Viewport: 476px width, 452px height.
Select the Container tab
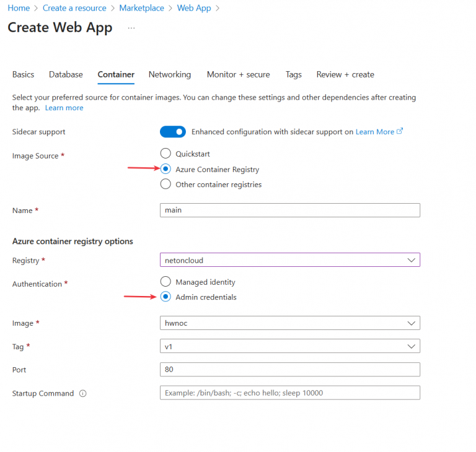point(116,75)
